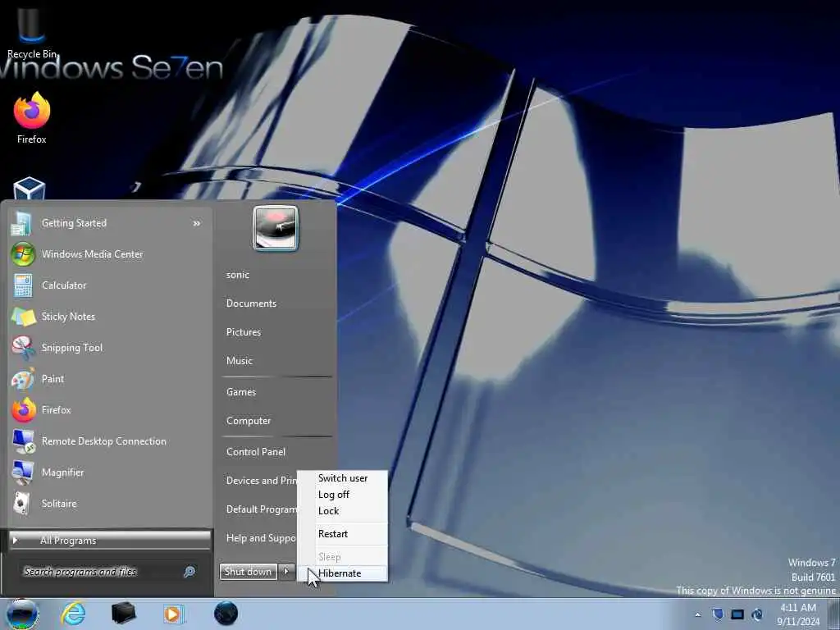The height and width of the screenshot is (630, 840).
Task: Start the Snipping Tool
Action: click(x=110, y=348)
